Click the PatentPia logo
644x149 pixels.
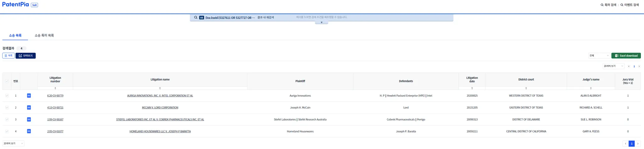pyautogui.click(x=15, y=4)
